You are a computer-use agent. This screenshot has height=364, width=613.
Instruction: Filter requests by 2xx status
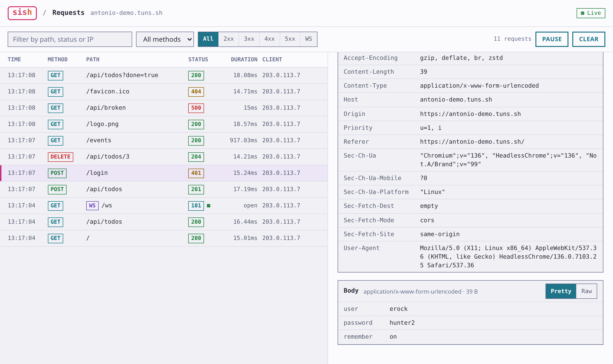tap(228, 39)
